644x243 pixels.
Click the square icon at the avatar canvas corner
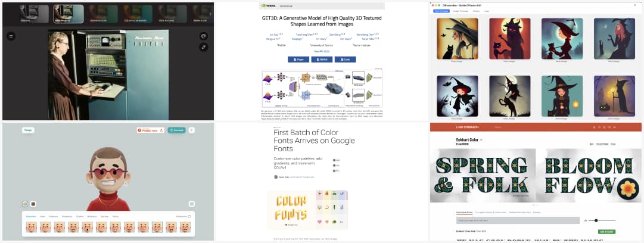click(192, 204)
